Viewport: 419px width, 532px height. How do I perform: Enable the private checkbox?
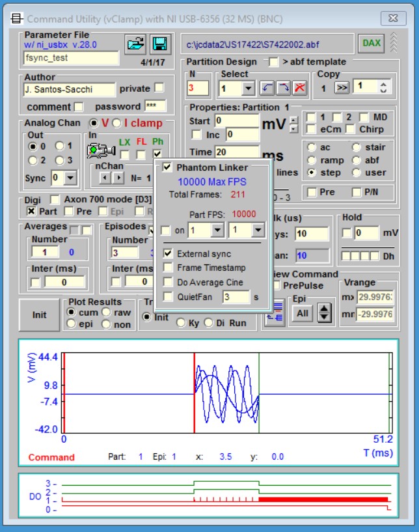[159, 88]
